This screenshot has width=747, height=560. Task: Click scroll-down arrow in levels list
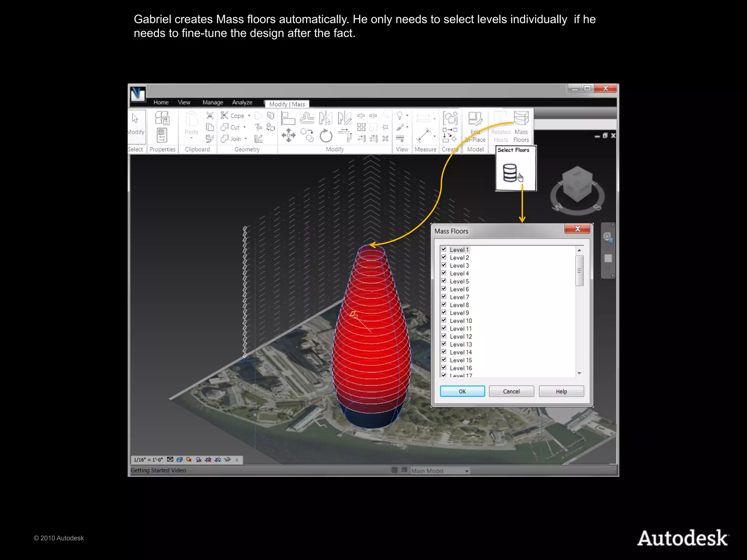point(579,373)
